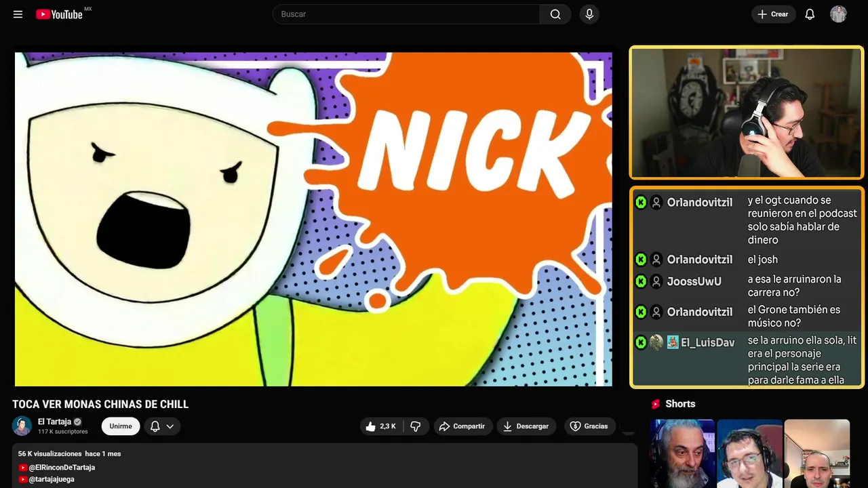Dislike the video with thumbs down

(x=416, y=426)
